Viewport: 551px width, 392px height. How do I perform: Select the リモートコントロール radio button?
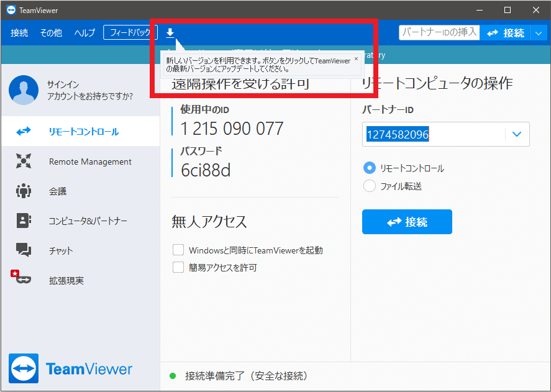pyautogui.click(x=370, y=168)
